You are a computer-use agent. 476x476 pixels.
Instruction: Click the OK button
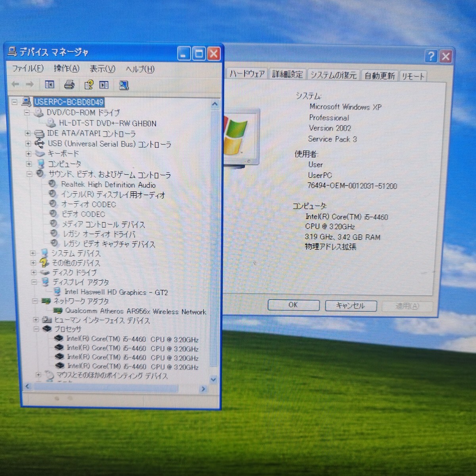293,305
